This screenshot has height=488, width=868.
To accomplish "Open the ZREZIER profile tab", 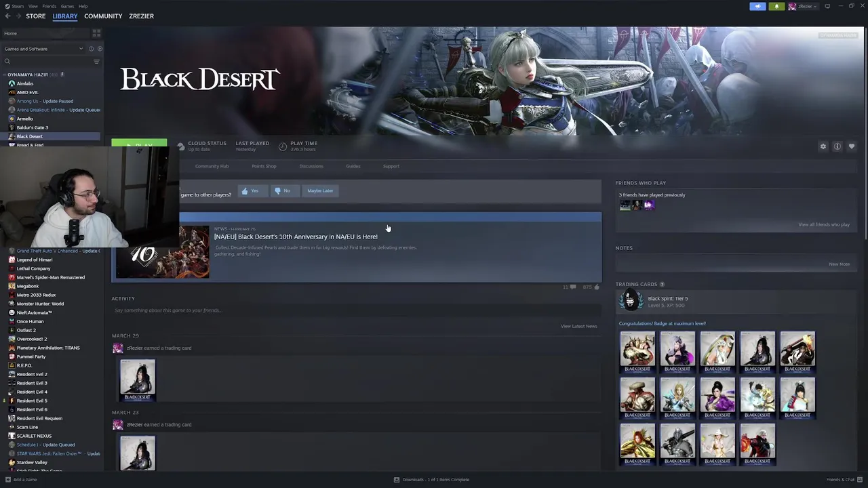I will pos(141,16).
